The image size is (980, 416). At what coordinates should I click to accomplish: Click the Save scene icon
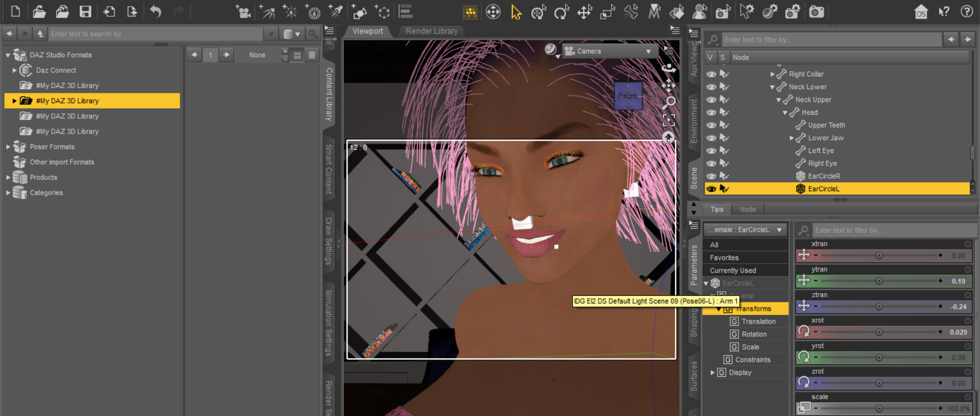click(x=85, y=12)
